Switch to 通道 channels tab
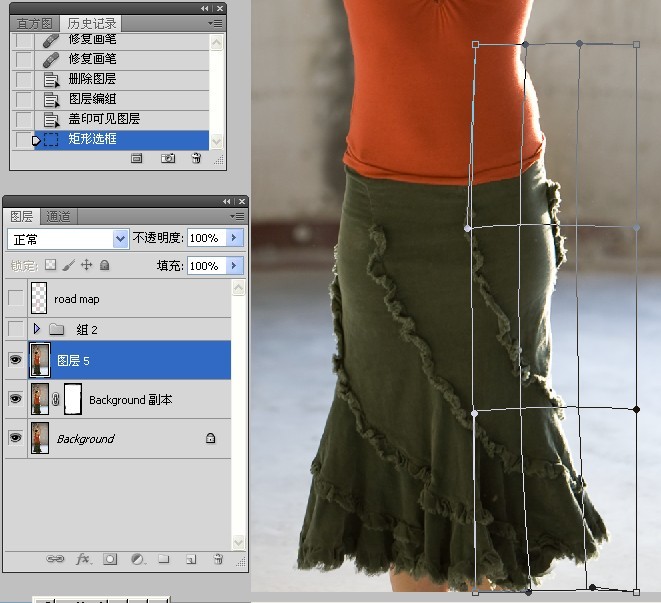This screenshot has width=661, height=603. point(58,216)
